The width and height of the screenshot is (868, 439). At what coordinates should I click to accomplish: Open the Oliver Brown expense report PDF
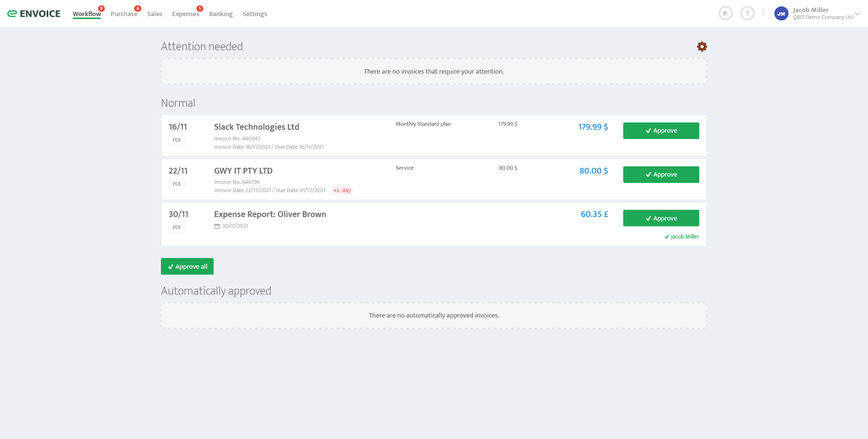pyautogui.click(x=177, y=227)
